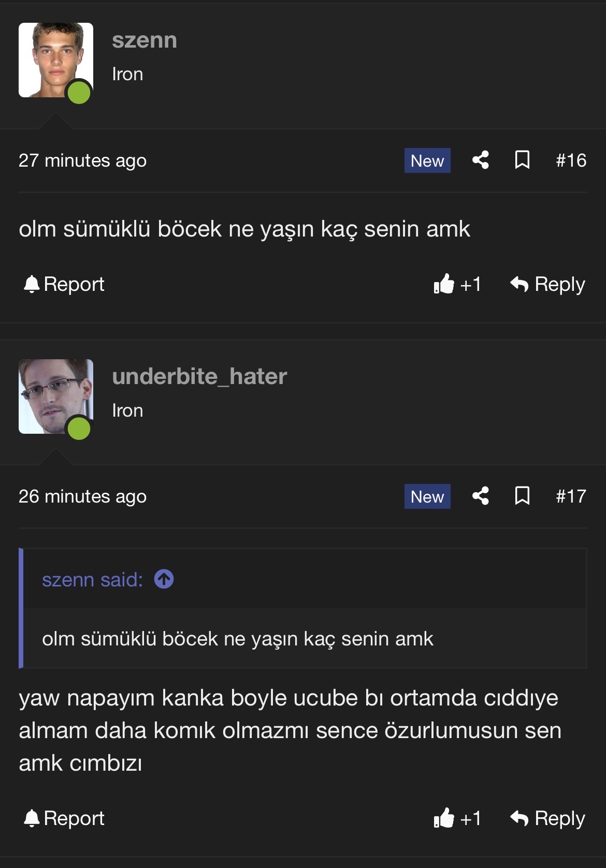Screen dimensions: 606x868
Task: Open the "szenn said:" quote header link
Action: point(92,580)
